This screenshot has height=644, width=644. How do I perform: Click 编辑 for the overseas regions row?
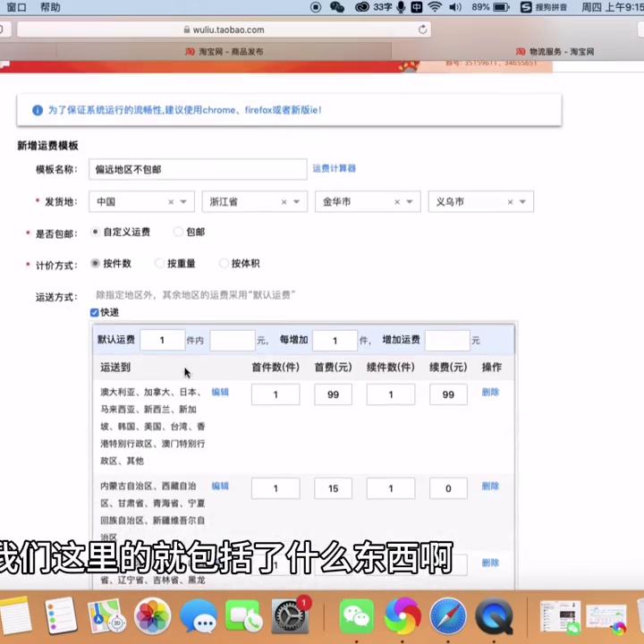[x=220, y=392]
